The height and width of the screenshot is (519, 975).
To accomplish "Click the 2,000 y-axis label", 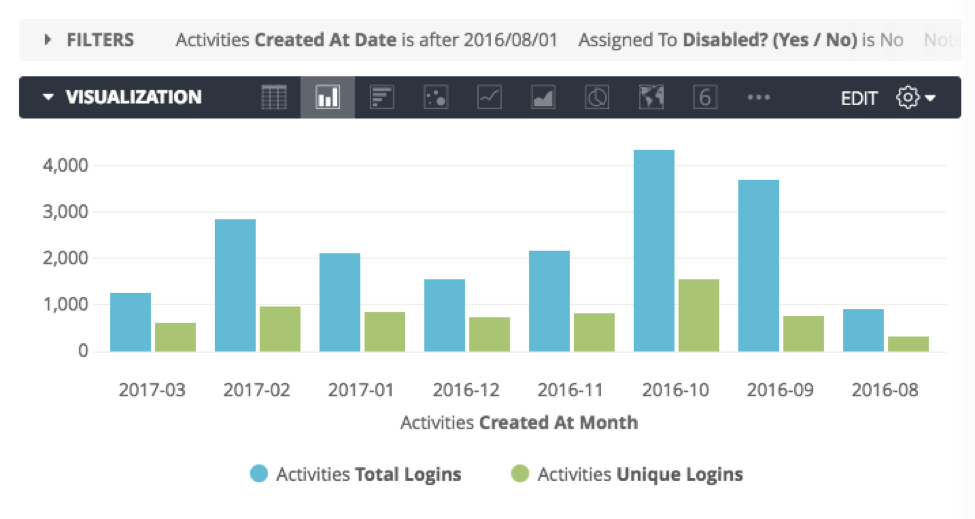I will click(x=65, y=258).
